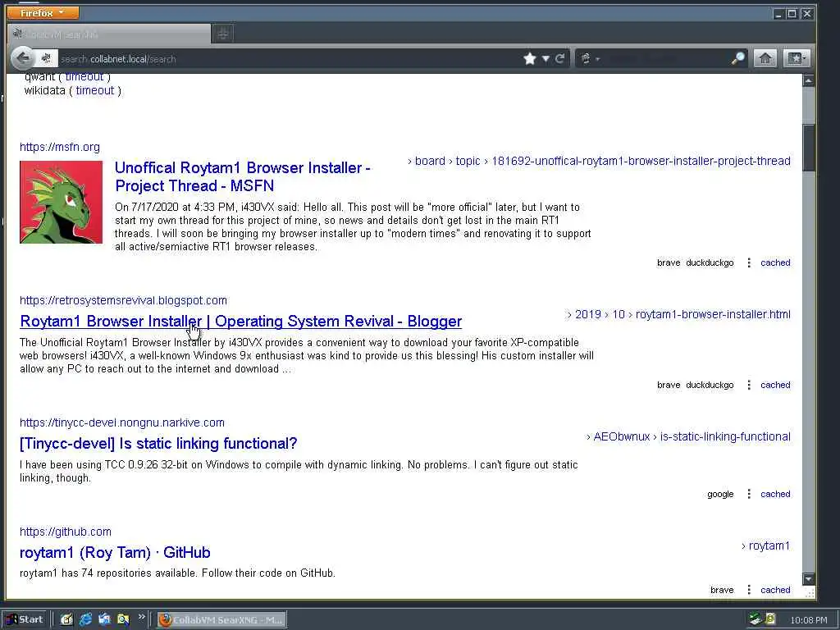
Task: Click the magnifier search icon in search box
Action: pos(738,58)
